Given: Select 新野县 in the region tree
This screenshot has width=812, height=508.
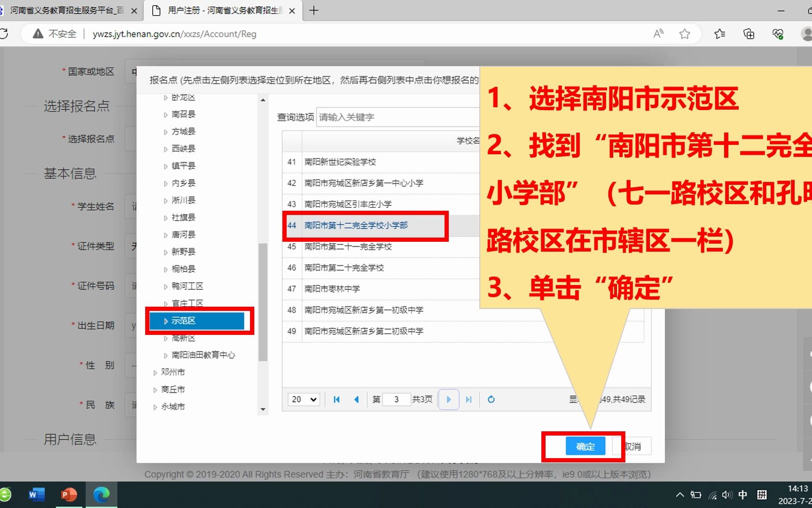Looking at the screenshot, I should click(x=183, y=252).
